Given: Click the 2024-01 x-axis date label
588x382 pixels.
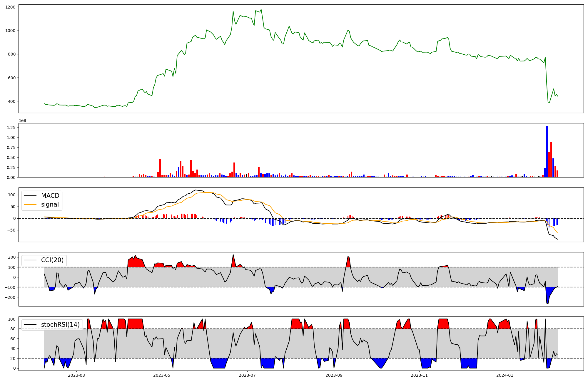Looking at the screenshot, I should [505, 375].
